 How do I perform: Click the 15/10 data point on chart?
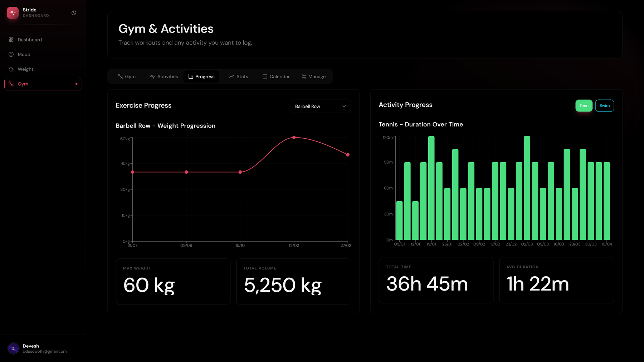(240, 172)
